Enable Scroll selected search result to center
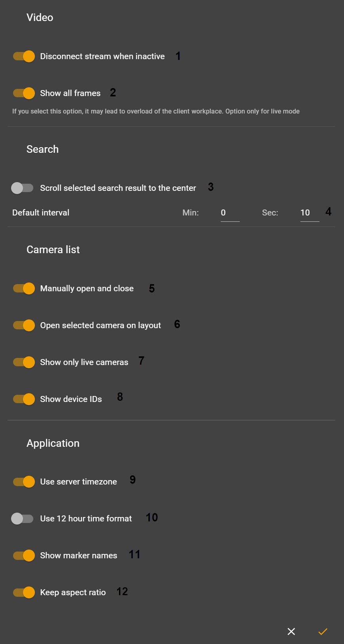Screen dimensions: 344x644 pyautogui.click(x=22, y=188)
